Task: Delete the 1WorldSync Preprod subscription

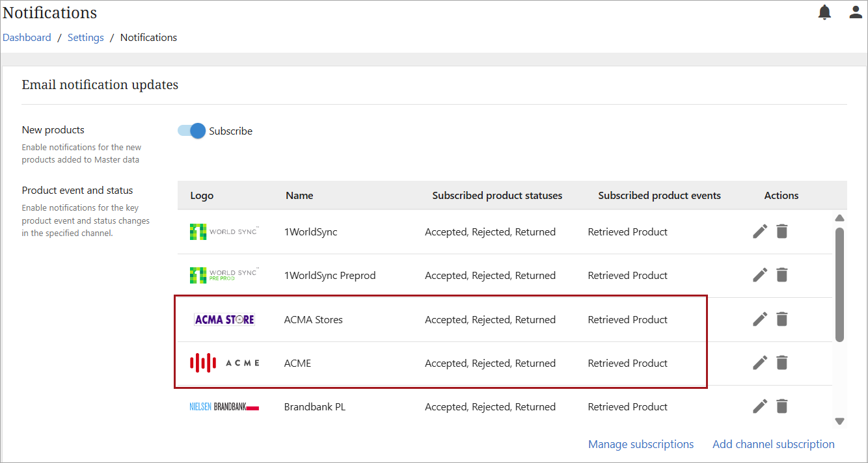Action: (782, 275)
